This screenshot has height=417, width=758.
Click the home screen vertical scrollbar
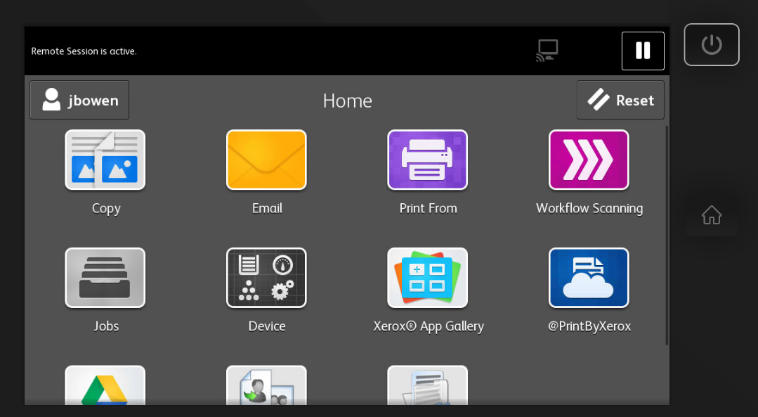coord(667,235)
